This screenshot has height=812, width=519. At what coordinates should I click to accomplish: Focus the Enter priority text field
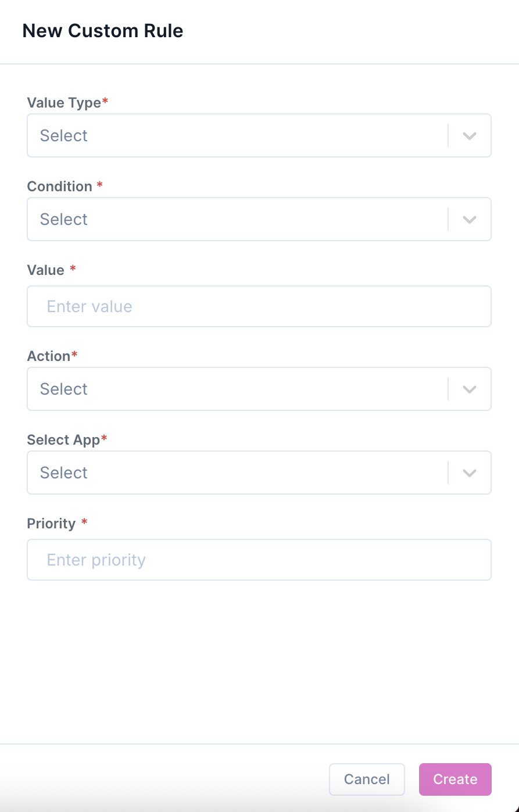259,560
